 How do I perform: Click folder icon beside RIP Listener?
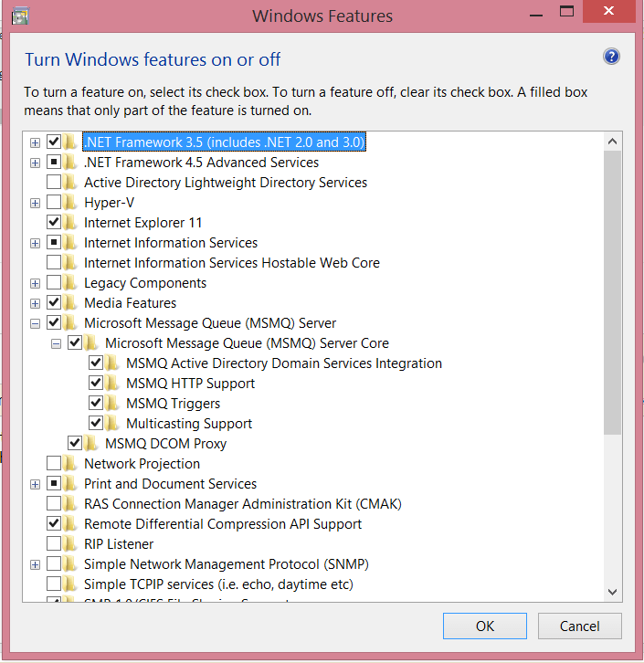coord(69,543)
